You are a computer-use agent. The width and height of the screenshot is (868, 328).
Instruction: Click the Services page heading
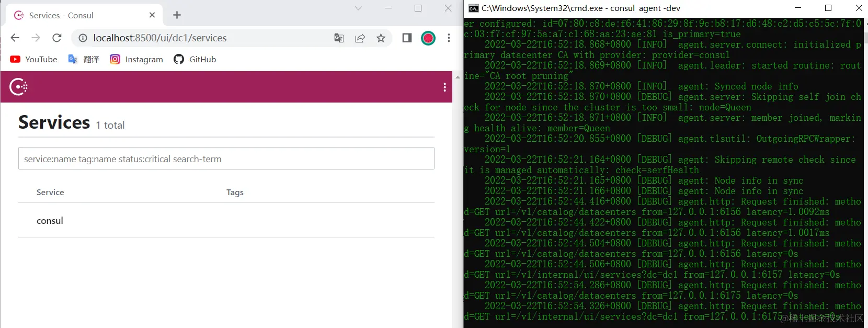(54, 122)
